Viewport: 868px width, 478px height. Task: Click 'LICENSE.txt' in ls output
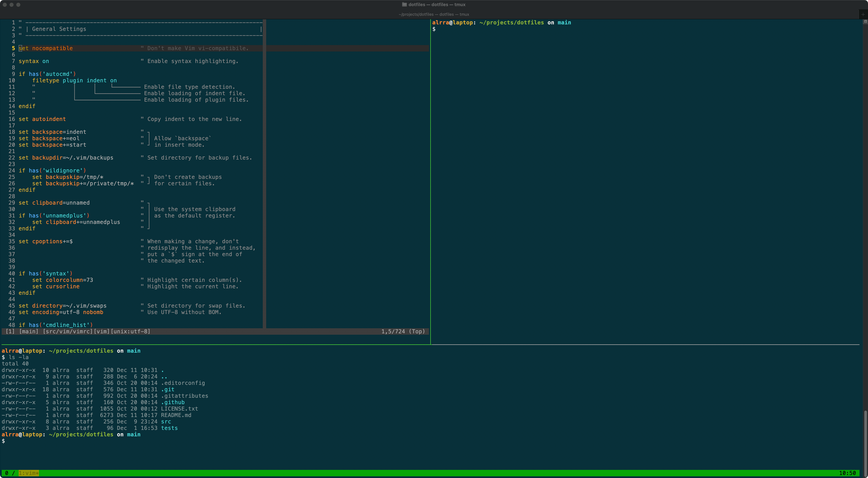180,409
